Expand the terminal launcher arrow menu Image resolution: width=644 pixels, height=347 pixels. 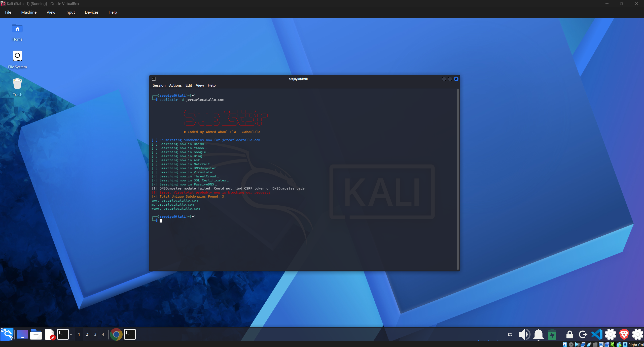point(71,334)
